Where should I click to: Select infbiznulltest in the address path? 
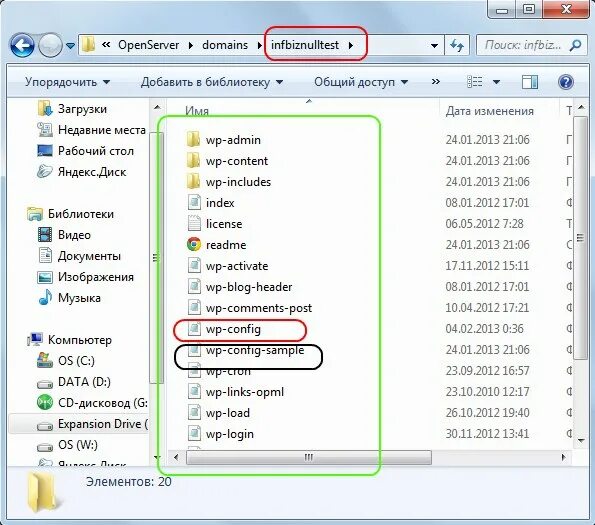[305, 45]
